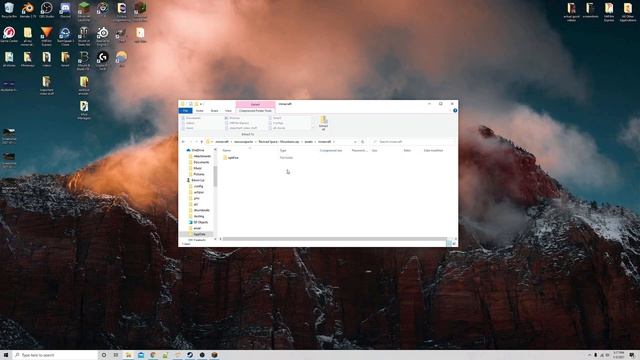Switch to the Home ribbon tab
640x360 pixels.
(200, 111)
